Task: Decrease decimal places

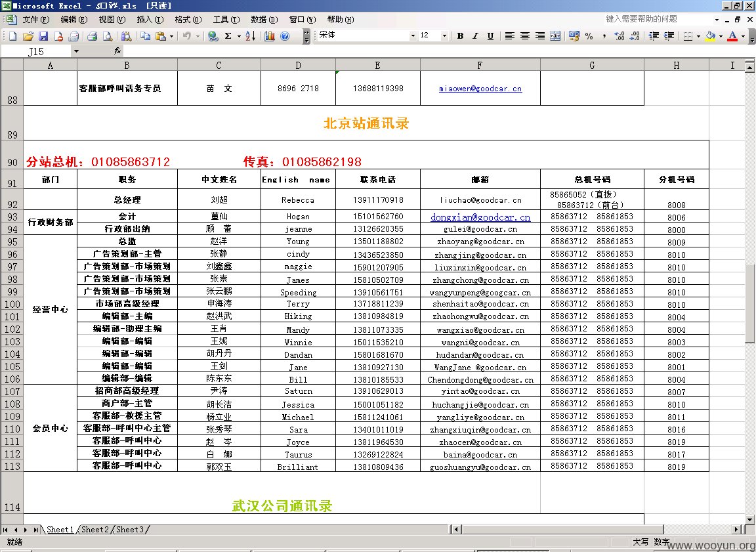Action: point(635,36)
